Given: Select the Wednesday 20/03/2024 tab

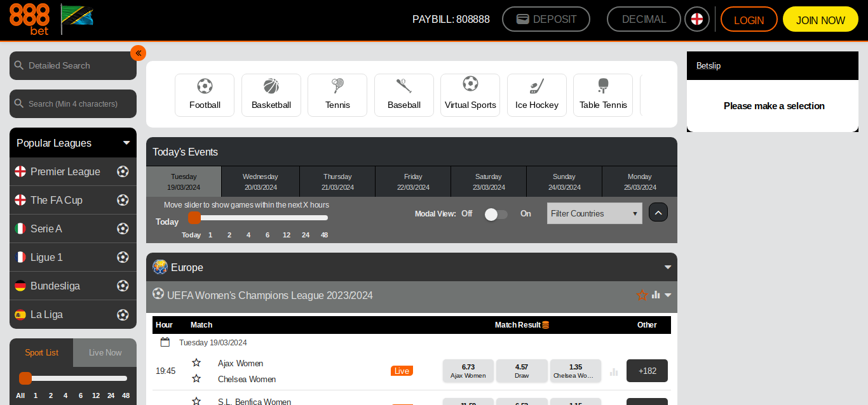Looking at the screenshot, I should (261, 182).
